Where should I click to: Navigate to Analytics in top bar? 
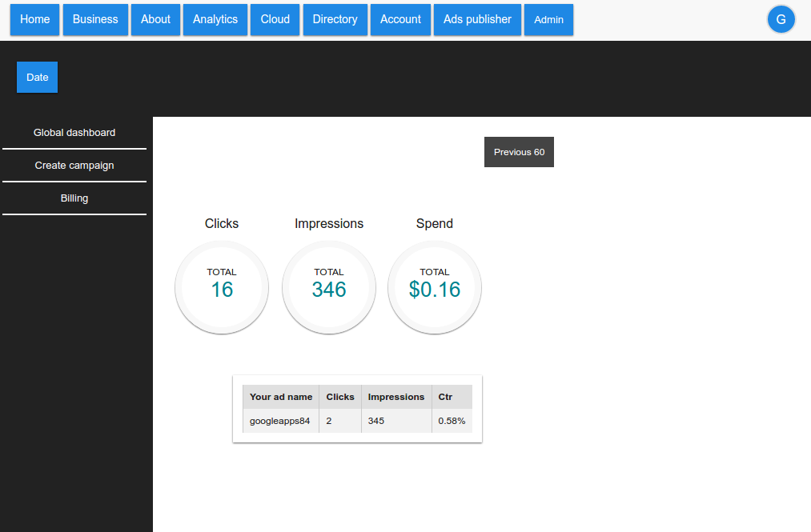click(215, 20)
